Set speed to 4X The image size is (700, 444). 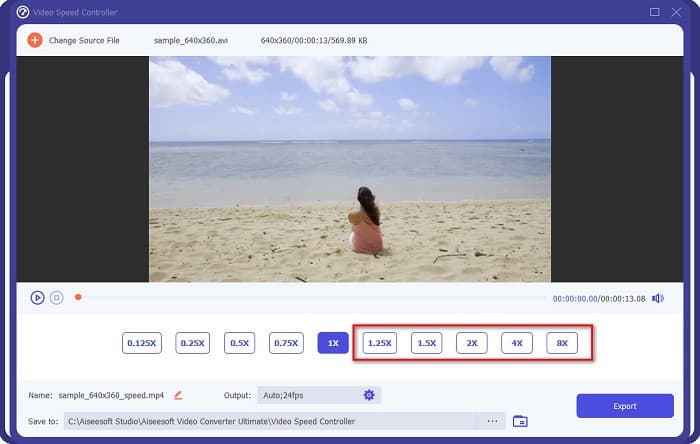point(517,343)
